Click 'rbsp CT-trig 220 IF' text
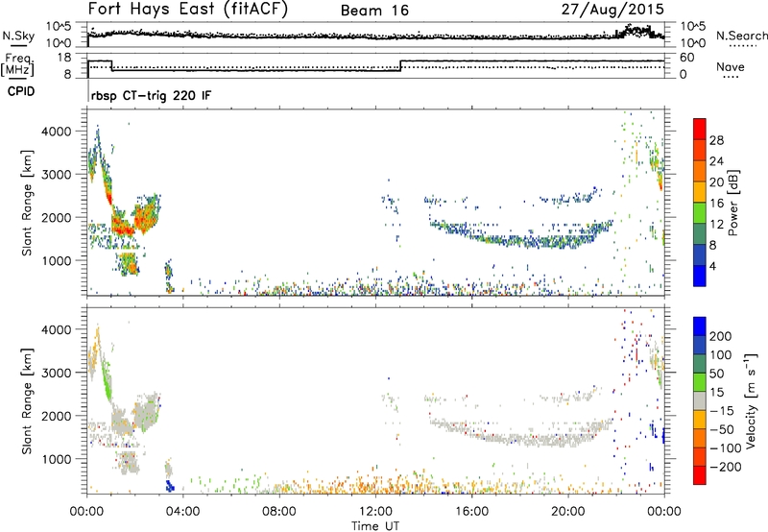The height and width of the screenshot is (532, 768). coord(152,95)
